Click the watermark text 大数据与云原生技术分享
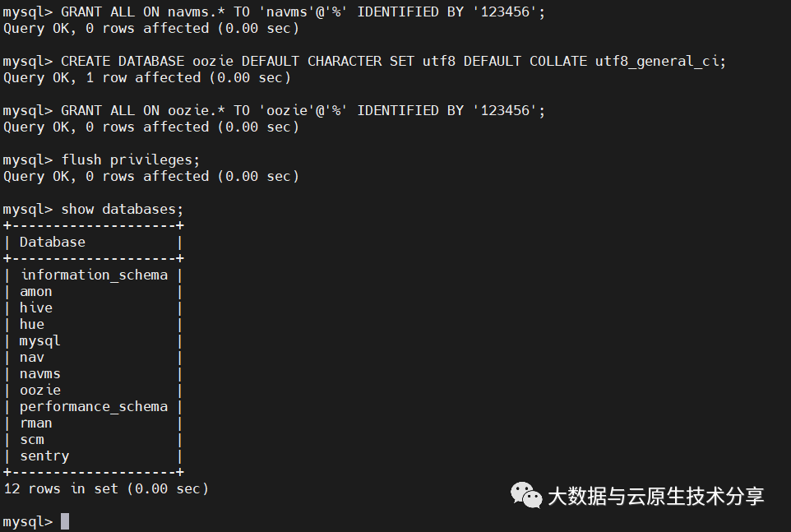 click(656, 496)
